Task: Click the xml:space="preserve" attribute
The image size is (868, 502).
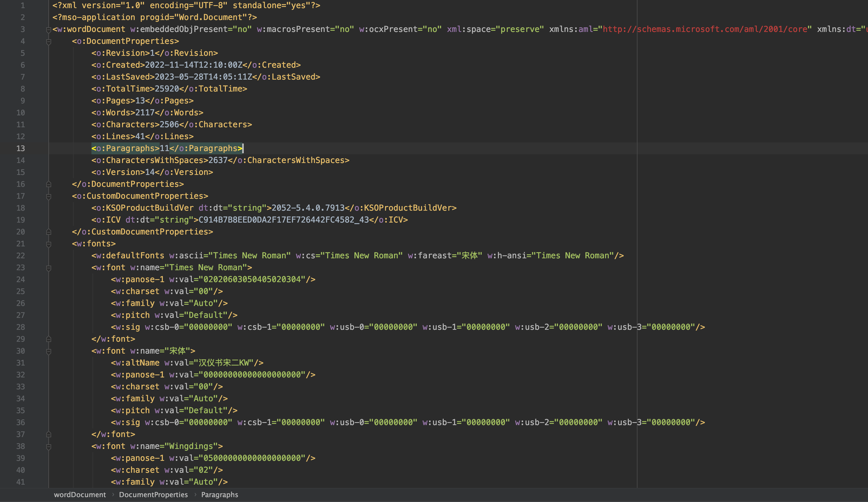Action: 495,29
